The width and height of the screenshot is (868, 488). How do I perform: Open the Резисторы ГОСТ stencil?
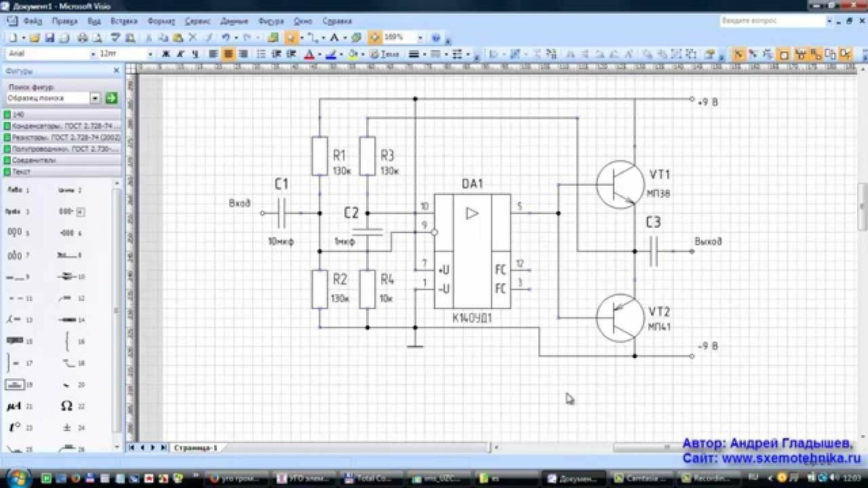(x=61, y=137)
